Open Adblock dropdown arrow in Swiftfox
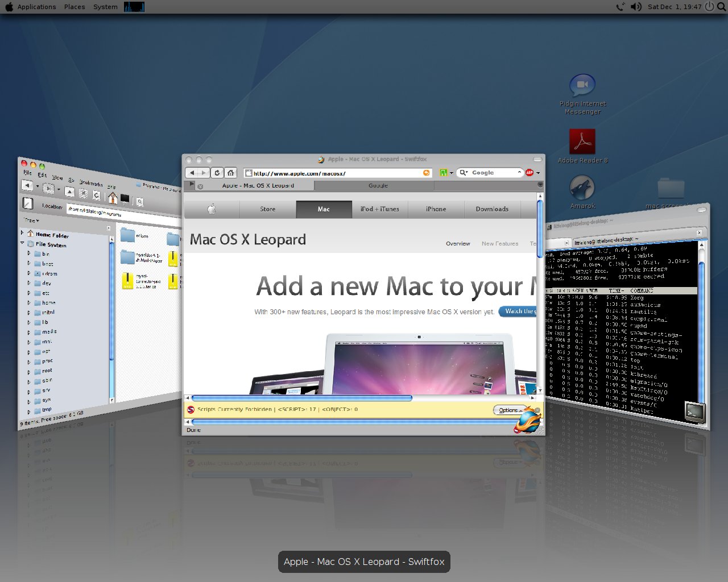 click(x=538, y=173)
